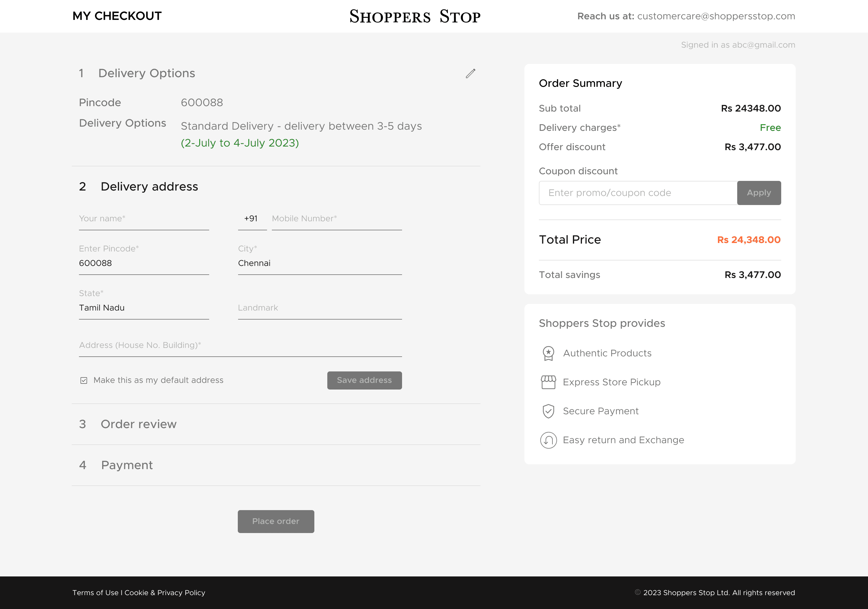Image resolution: width=868 pixels, height=609 pixels.
Task: Go to the Shoppers Stop logo home
Action: click(415, 16)
